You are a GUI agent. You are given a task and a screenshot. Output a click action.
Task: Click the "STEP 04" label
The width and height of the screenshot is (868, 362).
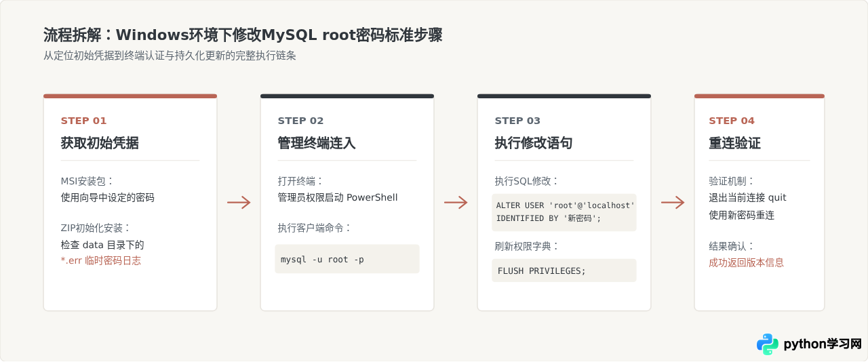732,121
